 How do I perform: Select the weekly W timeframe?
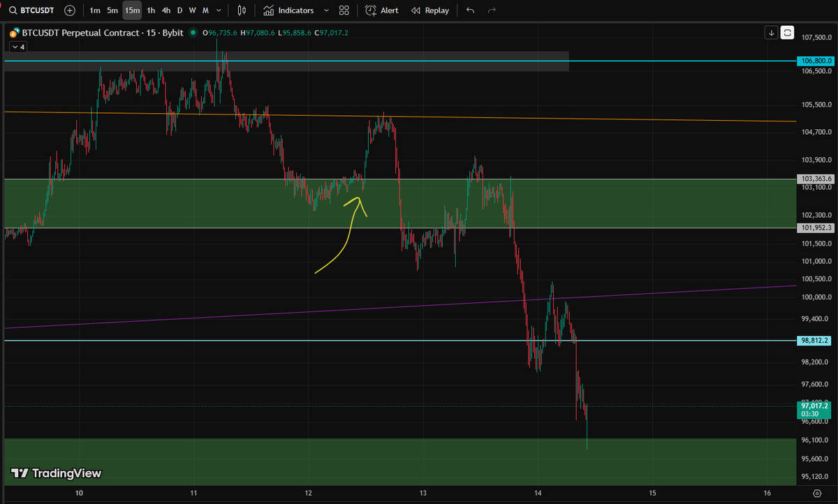(x=193, y=10)
